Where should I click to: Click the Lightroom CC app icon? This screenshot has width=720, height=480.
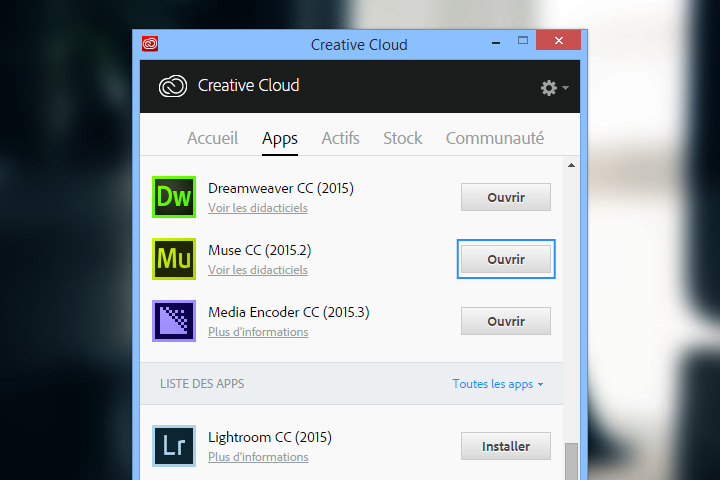tap(174, 446)
